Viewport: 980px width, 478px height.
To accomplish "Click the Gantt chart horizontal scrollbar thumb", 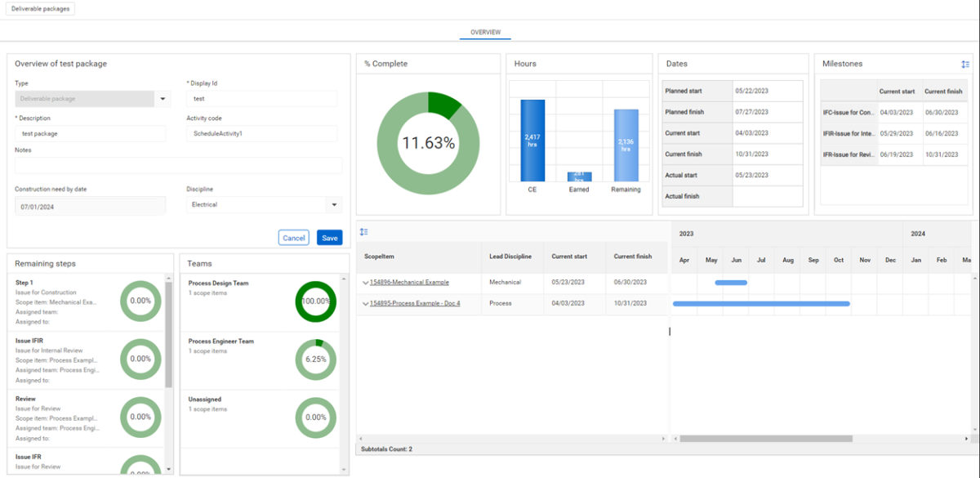I will tap(765, 439).
